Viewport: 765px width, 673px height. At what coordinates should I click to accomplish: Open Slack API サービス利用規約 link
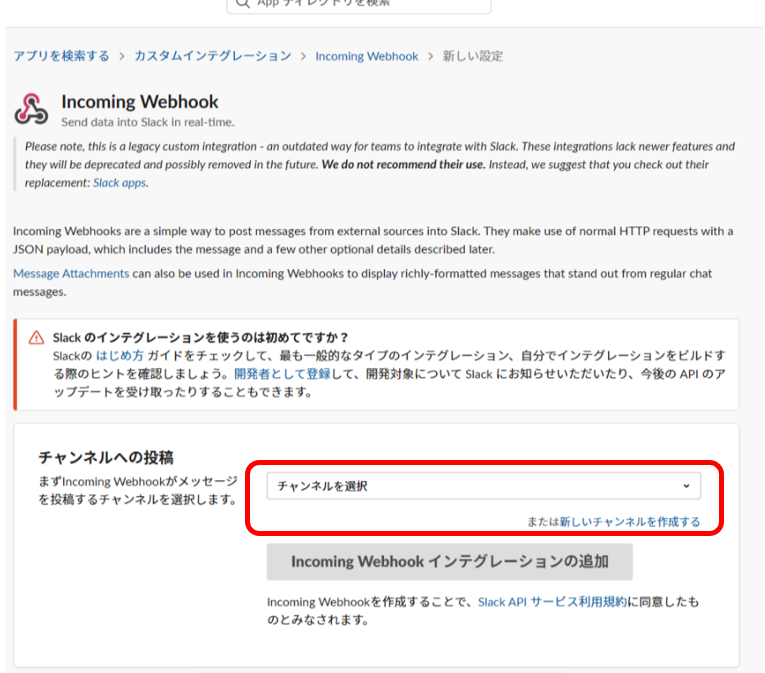[x=552, y=602]
